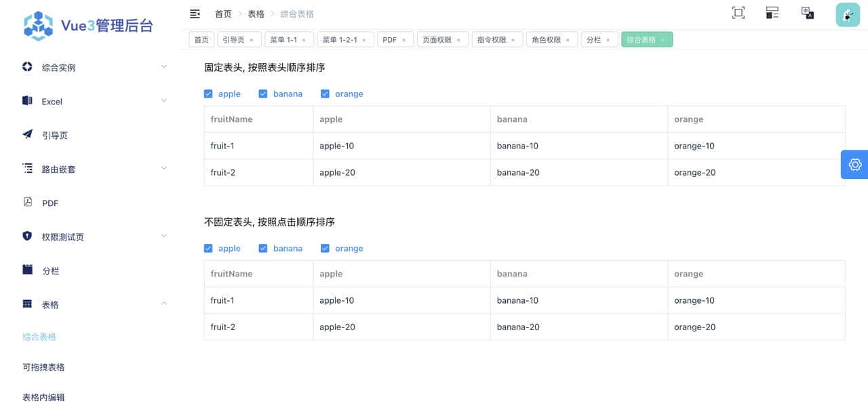The width and height of the screenshot is (868, 406).
Task: Collapse the sidebar via the hamburger icon
Action: 195,13
